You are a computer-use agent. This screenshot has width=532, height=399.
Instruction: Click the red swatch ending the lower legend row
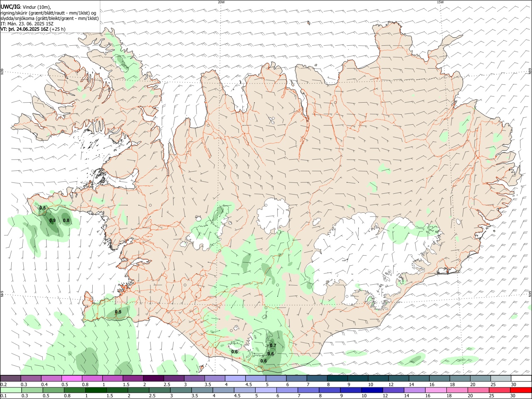click(521, 390)
